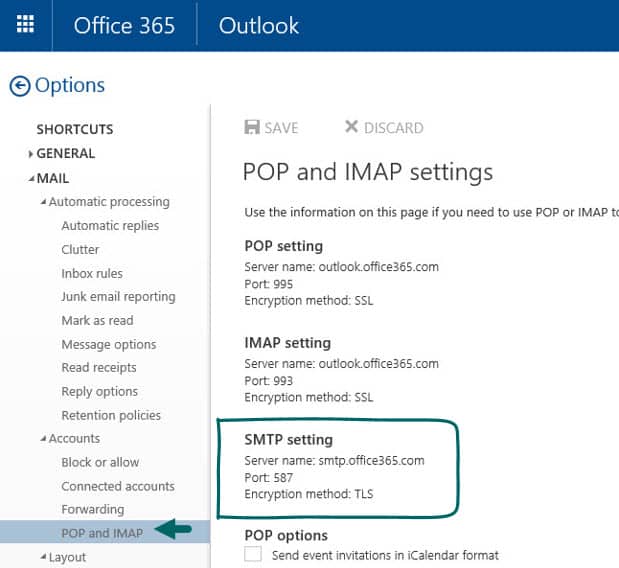
Task: Select the POP and IMAP item
Action: 105,532
